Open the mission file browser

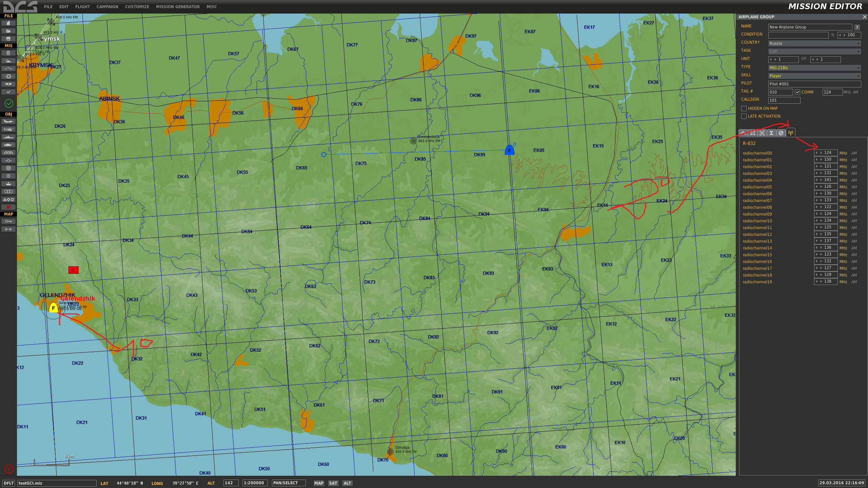(8, 31)
